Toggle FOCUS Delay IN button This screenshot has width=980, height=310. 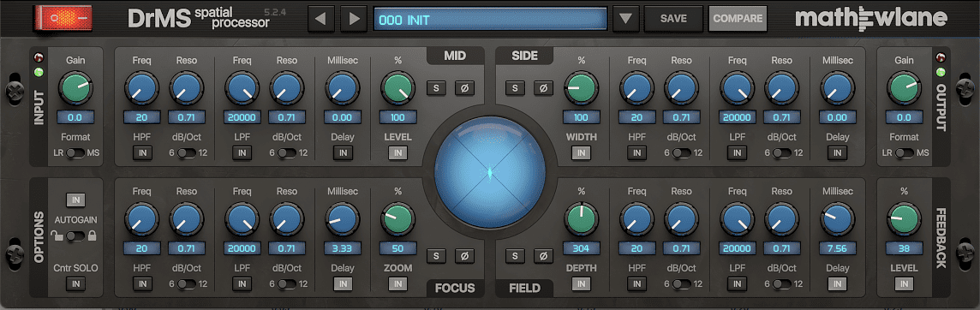click(x=343, y=283)
